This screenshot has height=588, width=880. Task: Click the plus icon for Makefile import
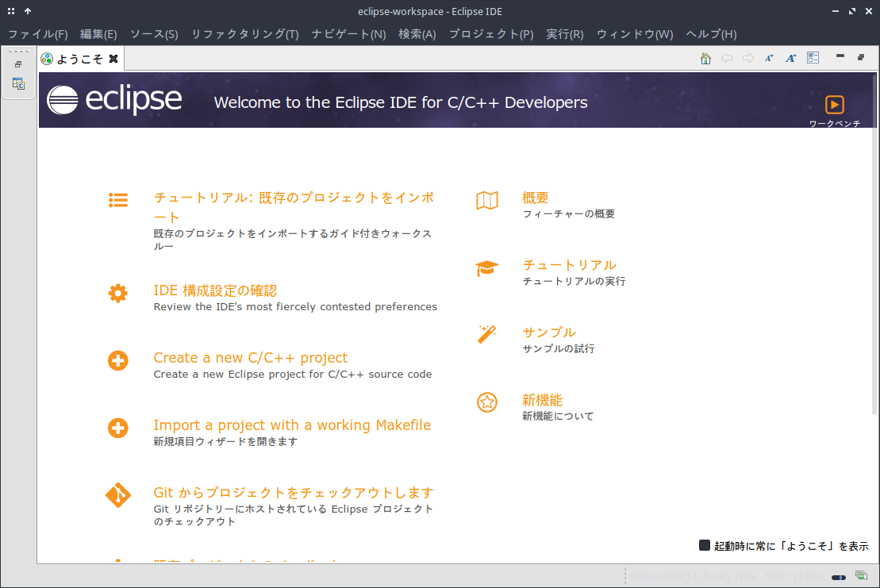coord(118,428)
